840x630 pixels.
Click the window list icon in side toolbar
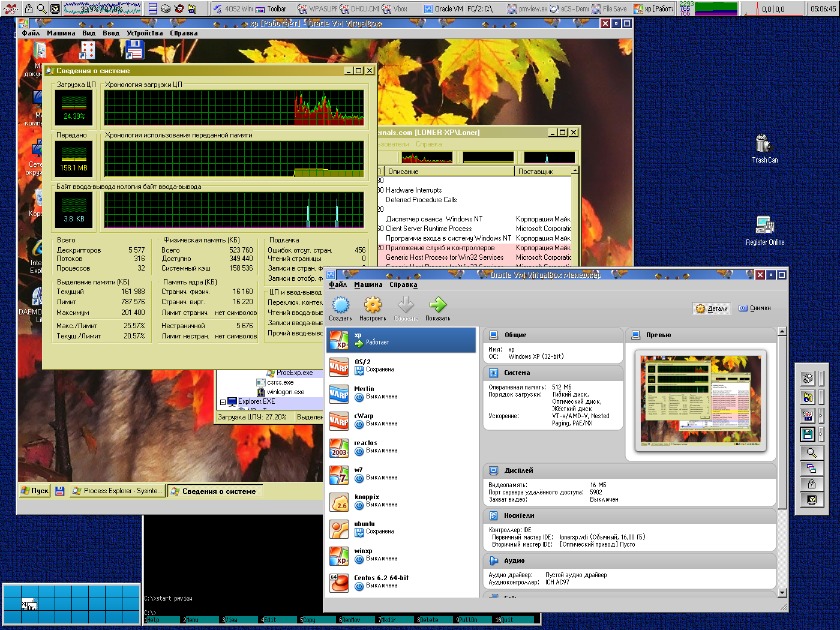point(811,469)
